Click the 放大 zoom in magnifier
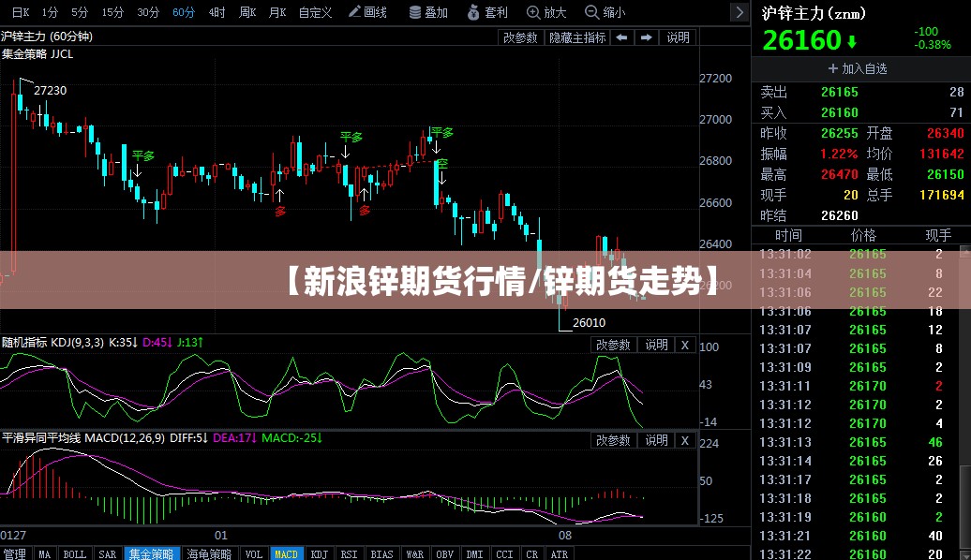 [546, 12]
